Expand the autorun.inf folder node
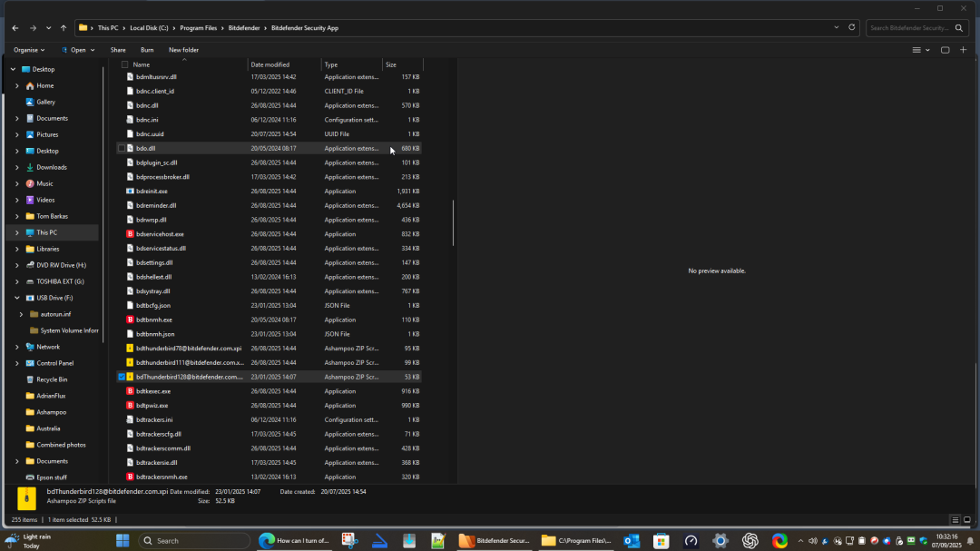This screenshot has width=980, height=551. click(21, 315)
